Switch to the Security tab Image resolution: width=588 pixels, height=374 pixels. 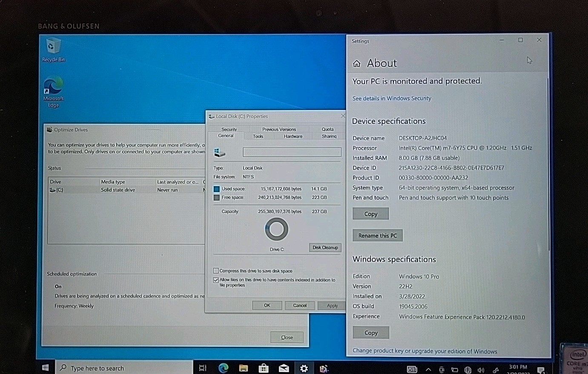click(229, 129)
